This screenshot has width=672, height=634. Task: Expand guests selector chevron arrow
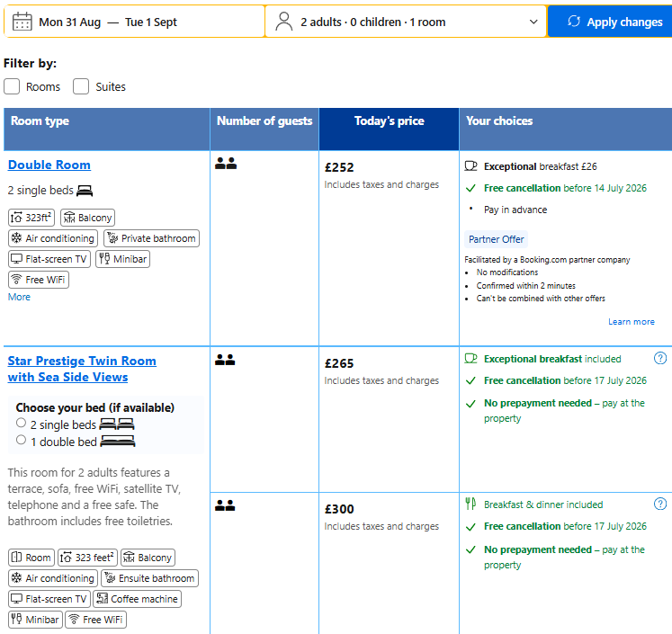pos(533,22)
